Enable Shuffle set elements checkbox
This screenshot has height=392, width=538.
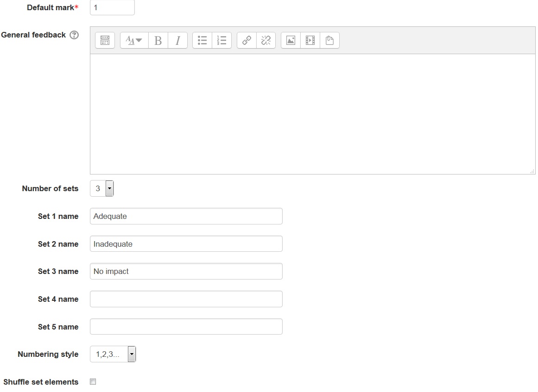point(93,382)
